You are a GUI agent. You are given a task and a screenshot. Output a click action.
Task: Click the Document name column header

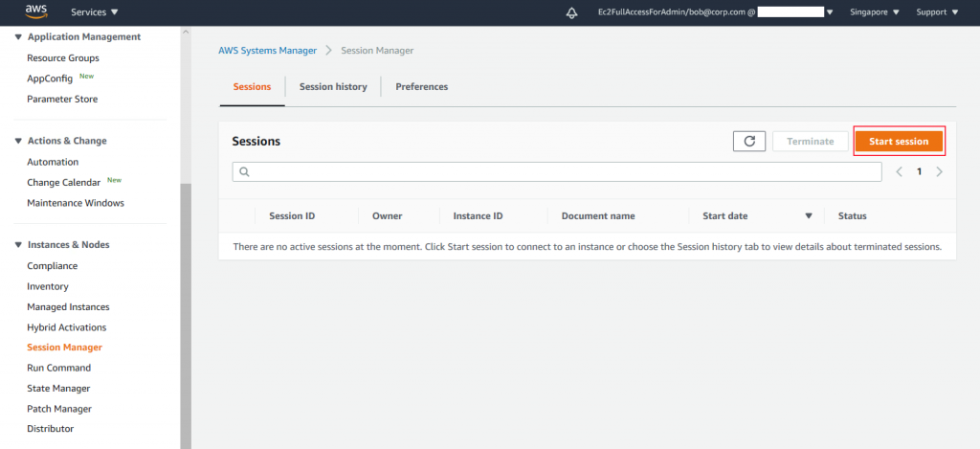pyautogui.click(x=598, y=216)
